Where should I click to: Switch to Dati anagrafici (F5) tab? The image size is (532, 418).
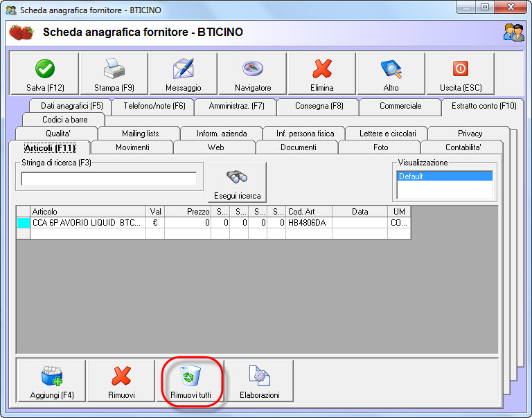tap(71, 106)
